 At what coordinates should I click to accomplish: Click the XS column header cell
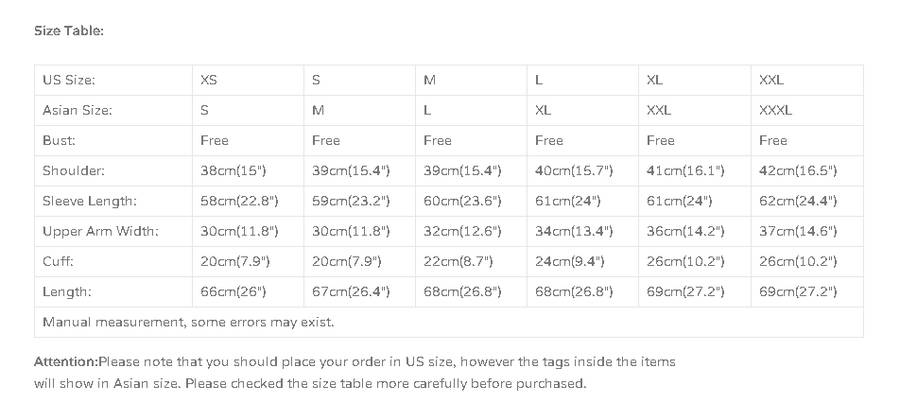pyautogui.click(x=208, y=80)
